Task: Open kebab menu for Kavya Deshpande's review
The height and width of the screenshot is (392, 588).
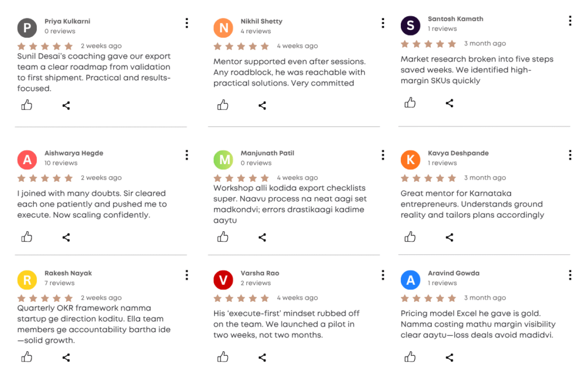Action: coord(570,155)
